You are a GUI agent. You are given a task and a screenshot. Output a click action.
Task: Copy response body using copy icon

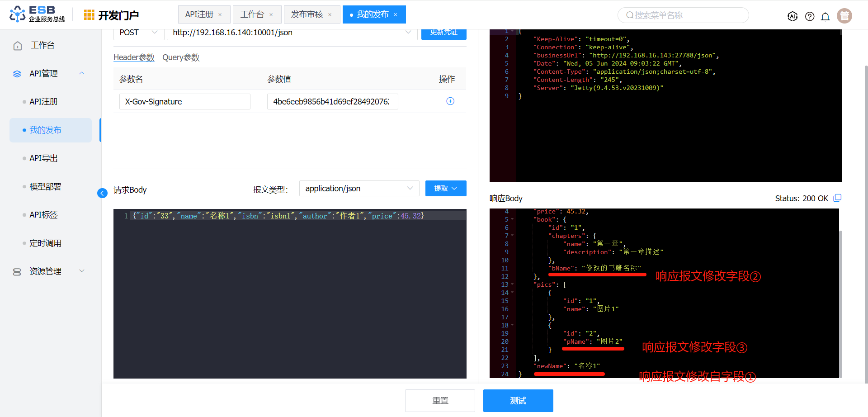pyautogui.click(x=837, y=198)
